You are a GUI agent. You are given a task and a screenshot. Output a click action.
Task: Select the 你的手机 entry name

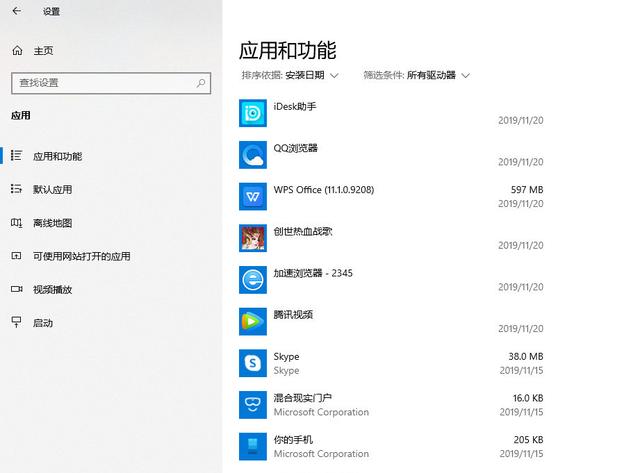coord(293,440)
